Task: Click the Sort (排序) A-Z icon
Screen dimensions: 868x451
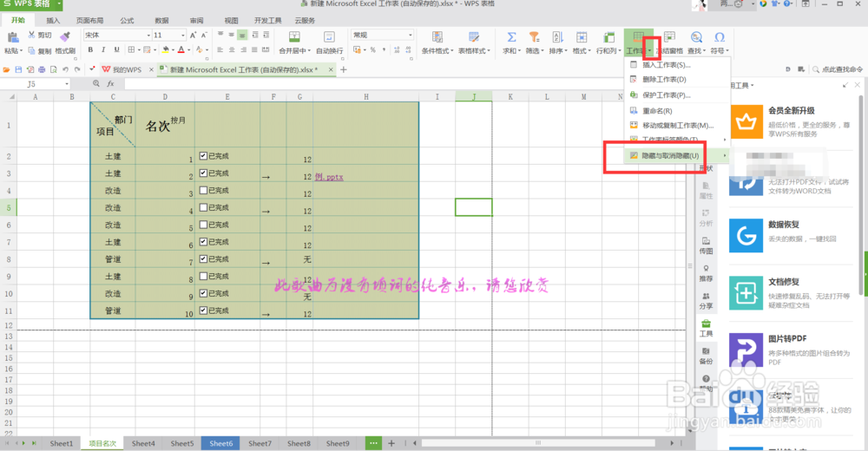Action: pyautogui.click(x=557, y=37)
